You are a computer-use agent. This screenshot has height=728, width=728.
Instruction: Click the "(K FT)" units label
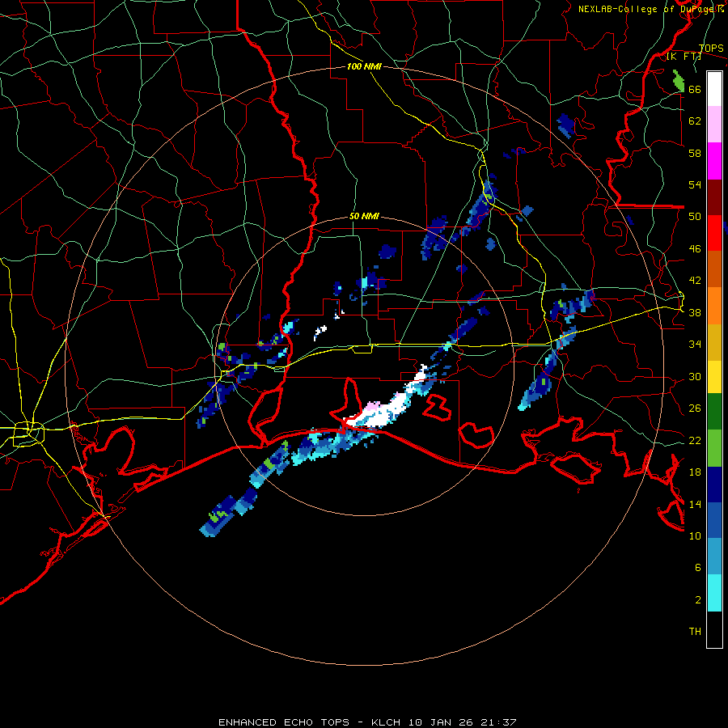pyautogui.click(x=684, y=57)
